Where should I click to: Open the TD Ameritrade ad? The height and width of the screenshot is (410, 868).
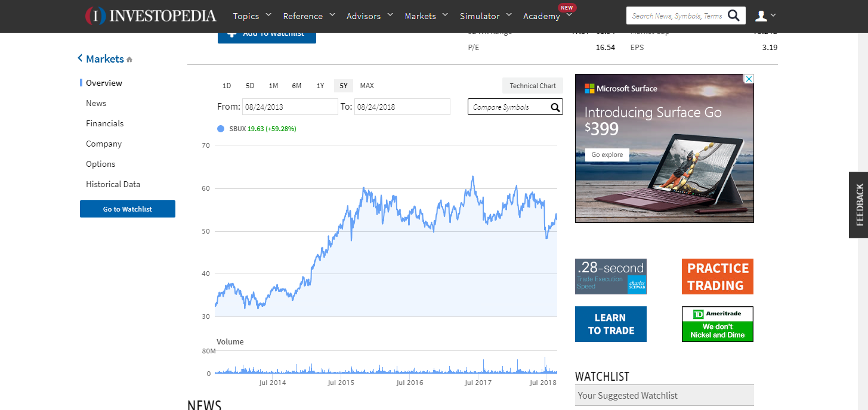point(718,324)
